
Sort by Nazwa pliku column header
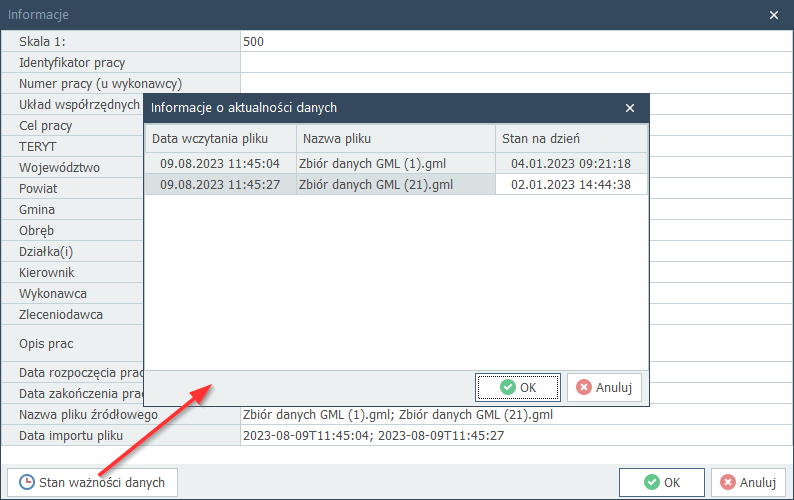[x=395, y=139]
